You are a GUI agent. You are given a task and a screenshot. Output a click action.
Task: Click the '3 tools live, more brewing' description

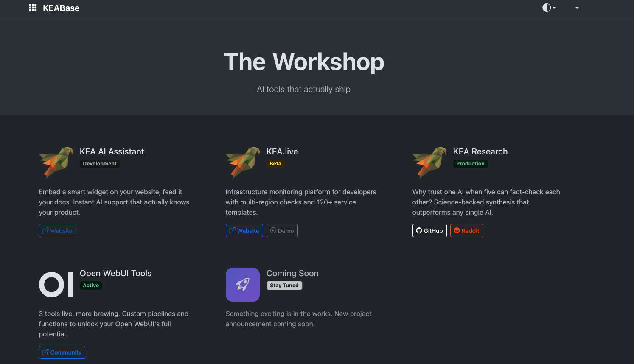(114, 324)
